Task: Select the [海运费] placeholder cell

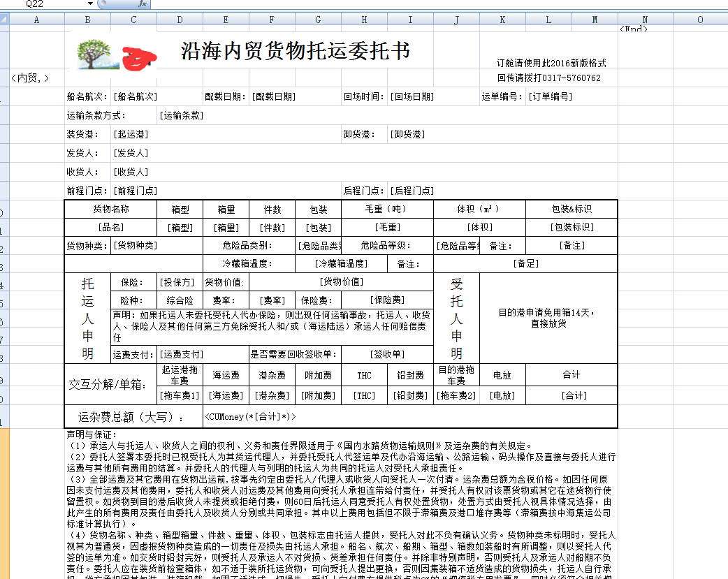Action: click(226, 395)
